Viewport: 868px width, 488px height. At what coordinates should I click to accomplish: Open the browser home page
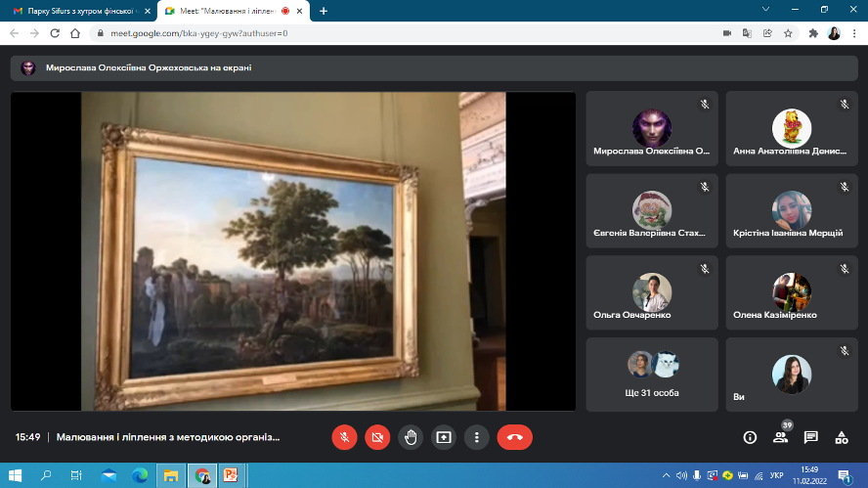(x=75, y=33)
